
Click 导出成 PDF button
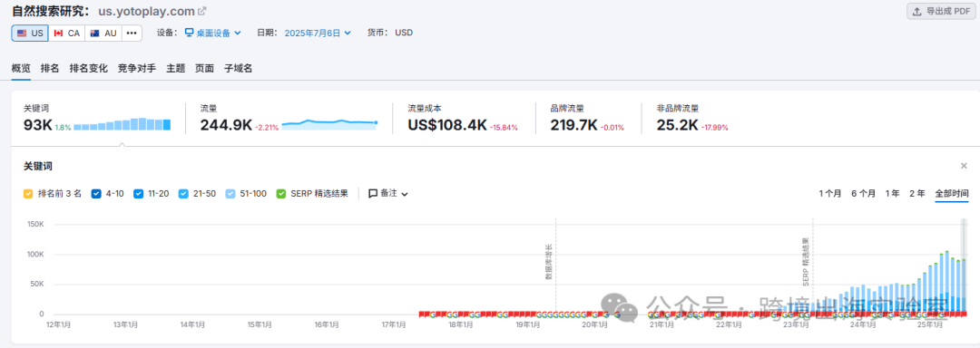941,12
